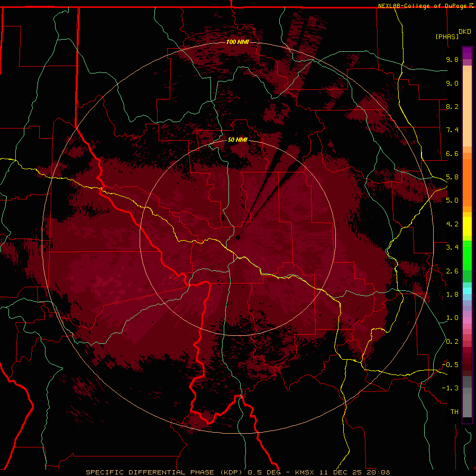Screen dimensions: 476x476
Task: Click the [PHAS] label above color scale
Action: coord(447,37)
